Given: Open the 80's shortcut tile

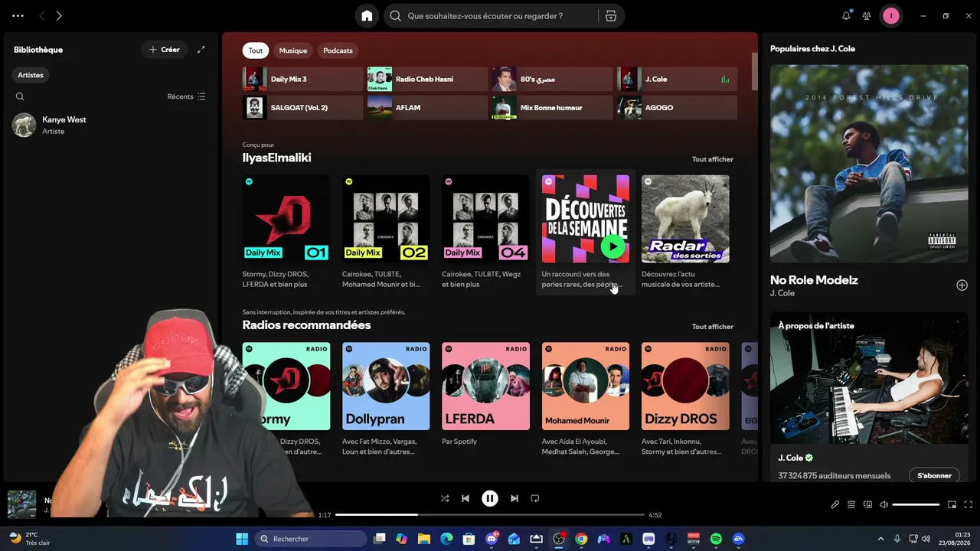Looking at the screenshot, I should pos(553,79).
